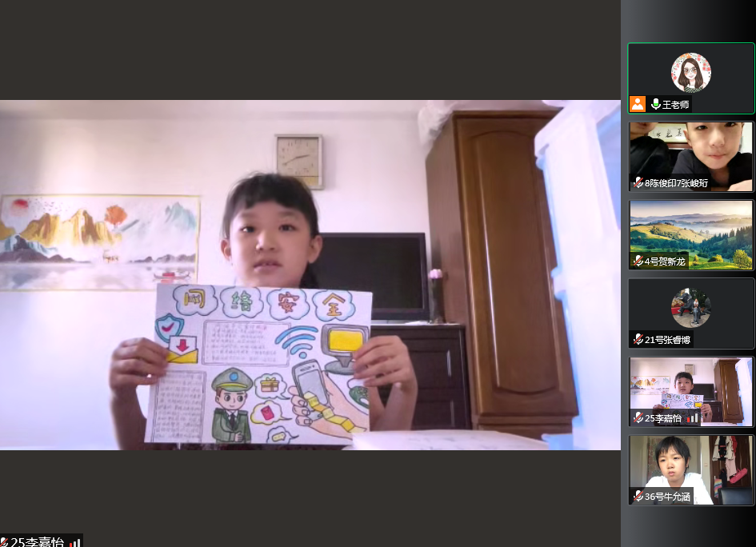Click signal bars in main video name label
This screenshot has width=756, height=547.
tap(74, 542)
